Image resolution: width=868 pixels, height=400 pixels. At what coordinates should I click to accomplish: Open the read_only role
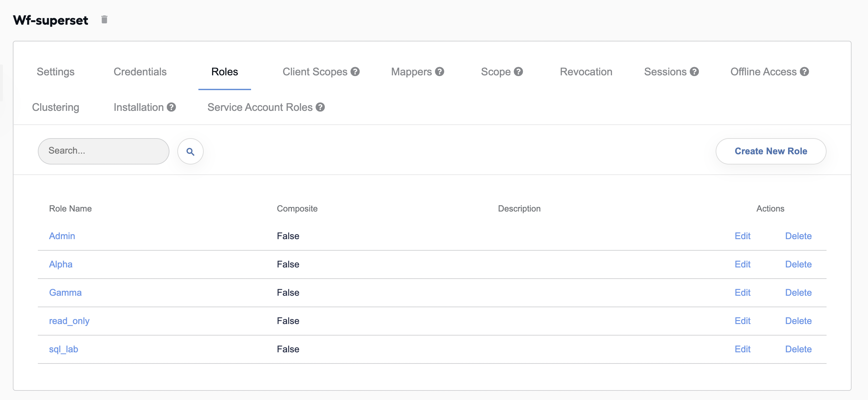(x=69, y=321)
